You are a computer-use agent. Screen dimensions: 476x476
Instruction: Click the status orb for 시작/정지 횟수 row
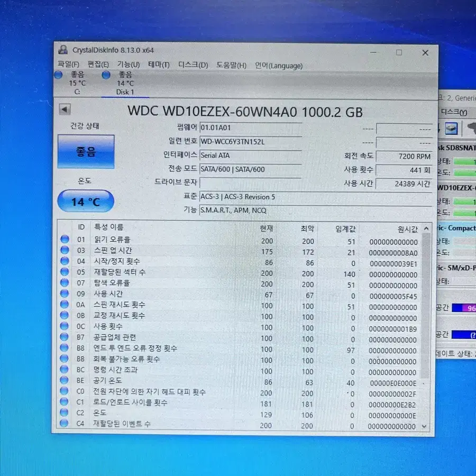pos(65,261)
